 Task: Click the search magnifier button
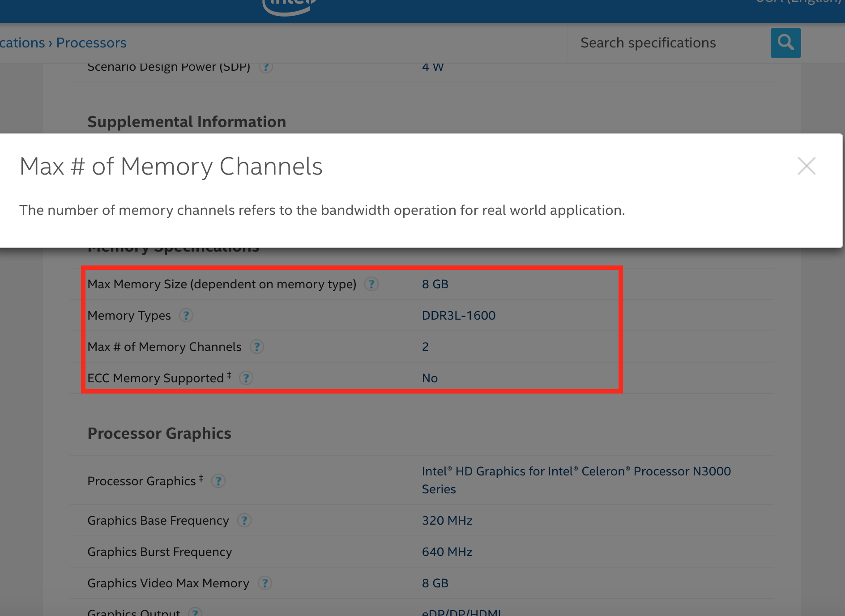point(785,43)
